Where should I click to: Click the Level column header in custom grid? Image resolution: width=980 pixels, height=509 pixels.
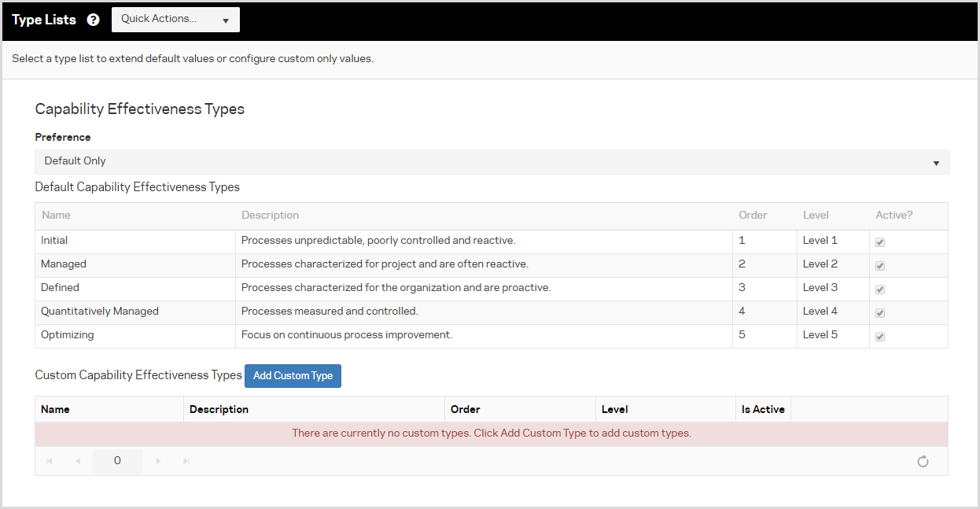tap(614, 409)
